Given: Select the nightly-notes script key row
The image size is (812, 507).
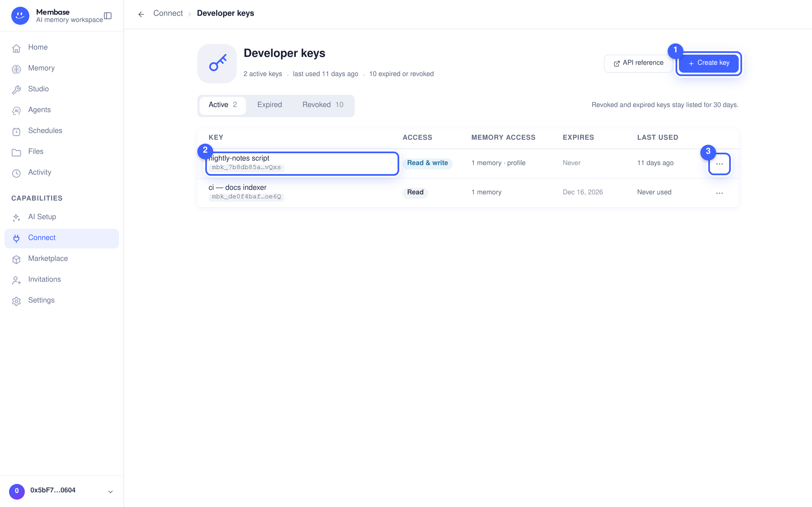Looking at the screenshot, I should [x=468, y=163].
